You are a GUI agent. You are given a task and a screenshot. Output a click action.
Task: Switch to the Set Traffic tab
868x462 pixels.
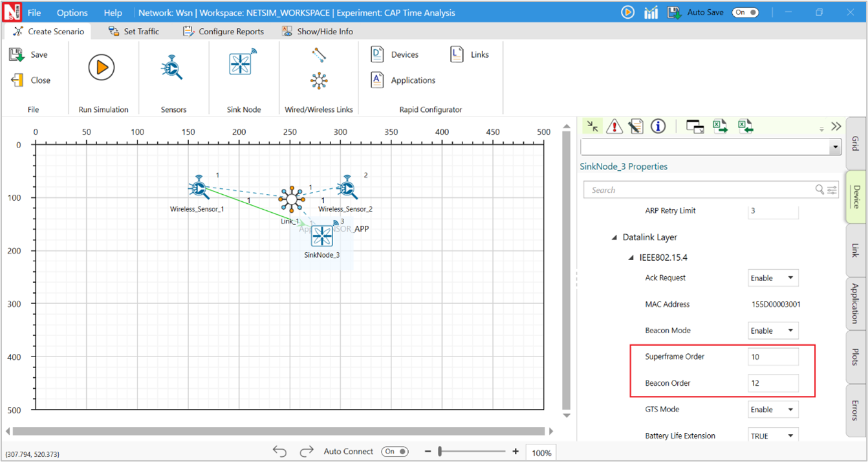coord(134,31)
